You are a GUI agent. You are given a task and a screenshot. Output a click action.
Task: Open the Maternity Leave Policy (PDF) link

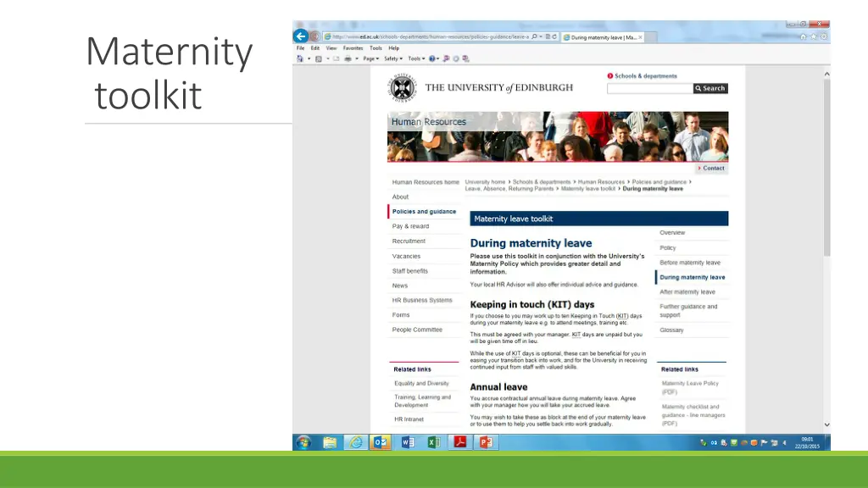coord(690,388)
